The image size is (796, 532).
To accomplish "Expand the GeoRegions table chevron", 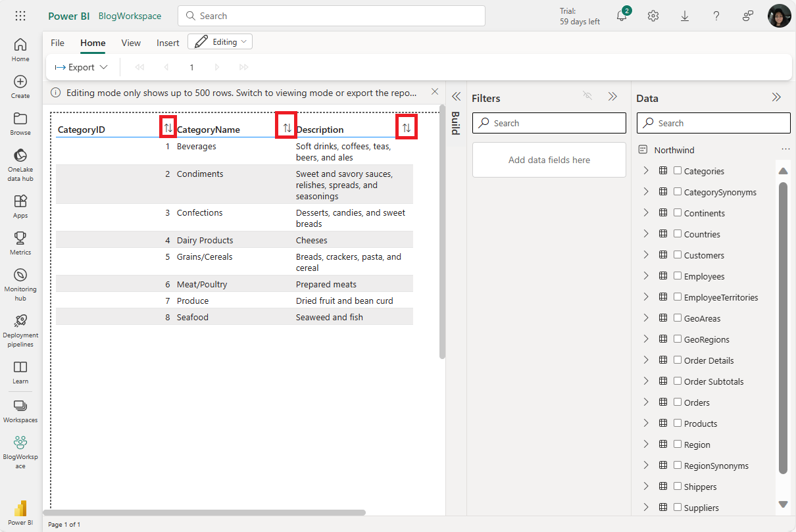I will tap(645, 339).
